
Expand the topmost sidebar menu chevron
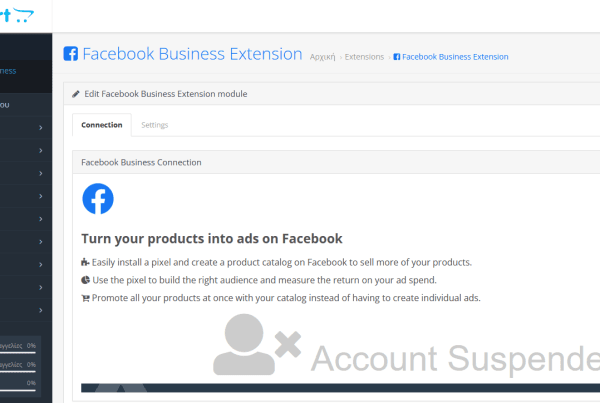pyautogui.click(x=41, y=128)
